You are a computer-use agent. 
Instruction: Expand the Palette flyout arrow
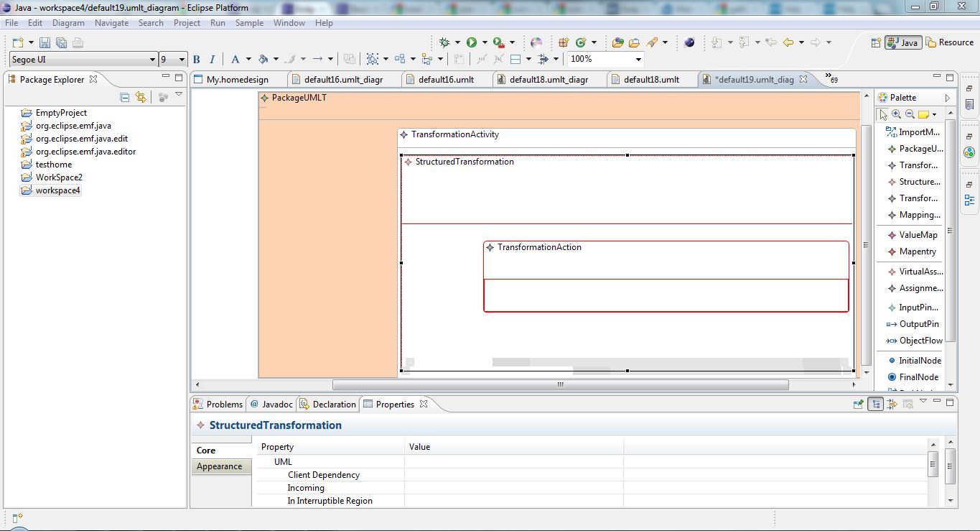(x=947, y=98)
